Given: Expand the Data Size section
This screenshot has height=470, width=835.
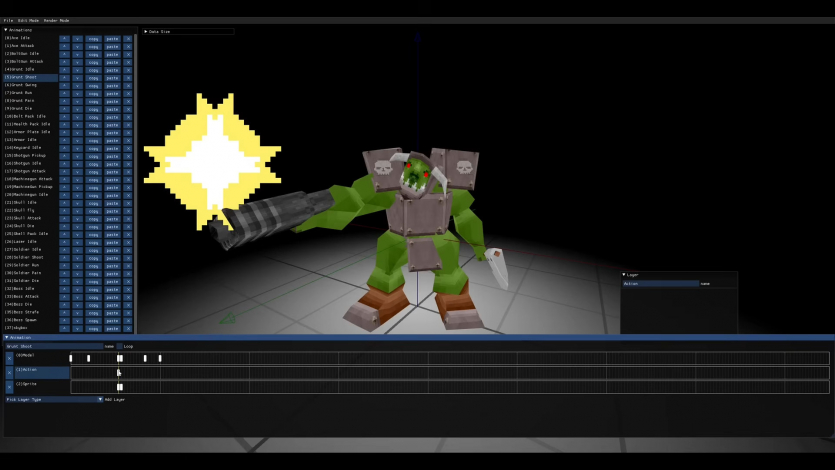Looking at the screenshot, I should pyautogui.click(x=148, y=31).
